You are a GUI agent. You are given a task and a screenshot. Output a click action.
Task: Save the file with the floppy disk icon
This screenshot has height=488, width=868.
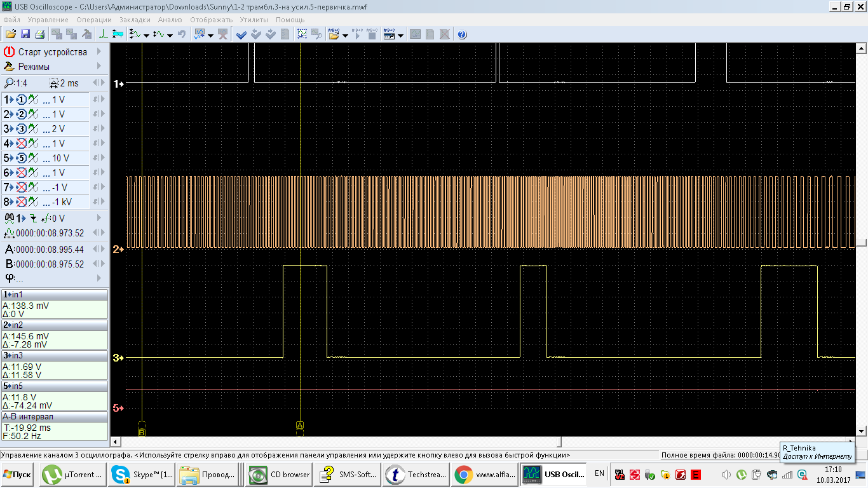tap(25, 34)
